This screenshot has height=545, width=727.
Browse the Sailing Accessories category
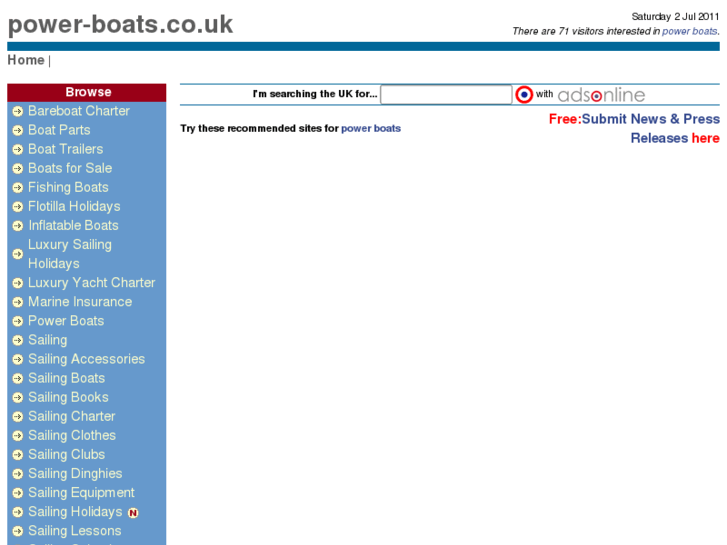tap(87, 359)
